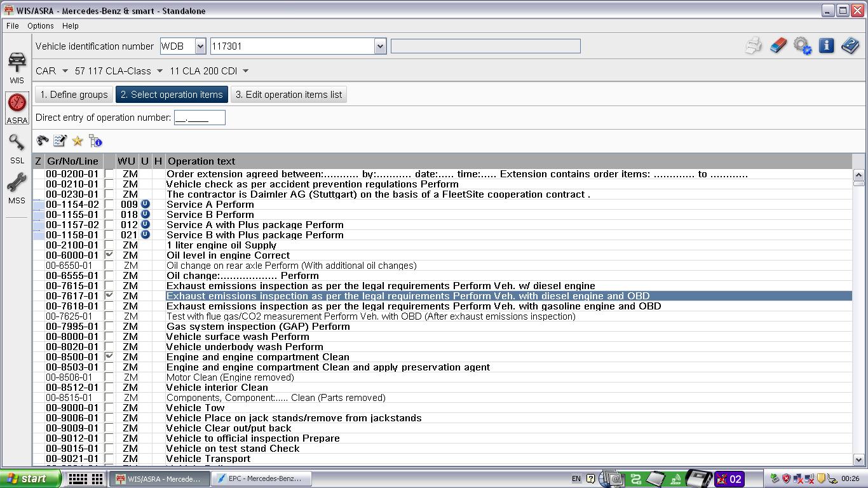The image size is (868, 488).
Task: Check the 1 liter engine oil Supply checkbox
Action: [x=109, y=245]
